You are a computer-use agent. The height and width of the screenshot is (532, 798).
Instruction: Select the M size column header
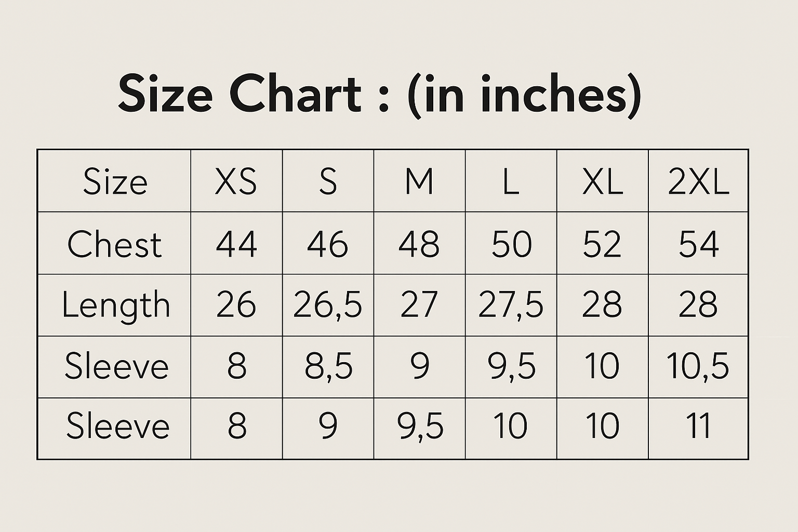coord(419,181)
